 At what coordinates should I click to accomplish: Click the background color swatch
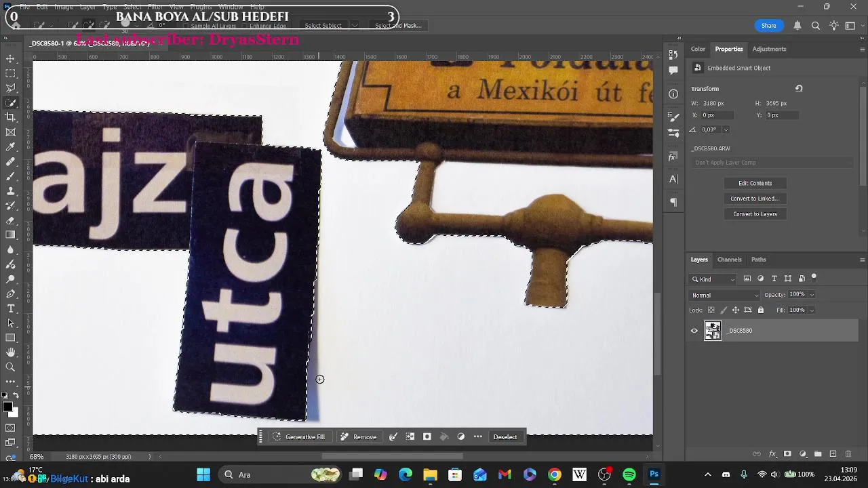tap(14, 412)
